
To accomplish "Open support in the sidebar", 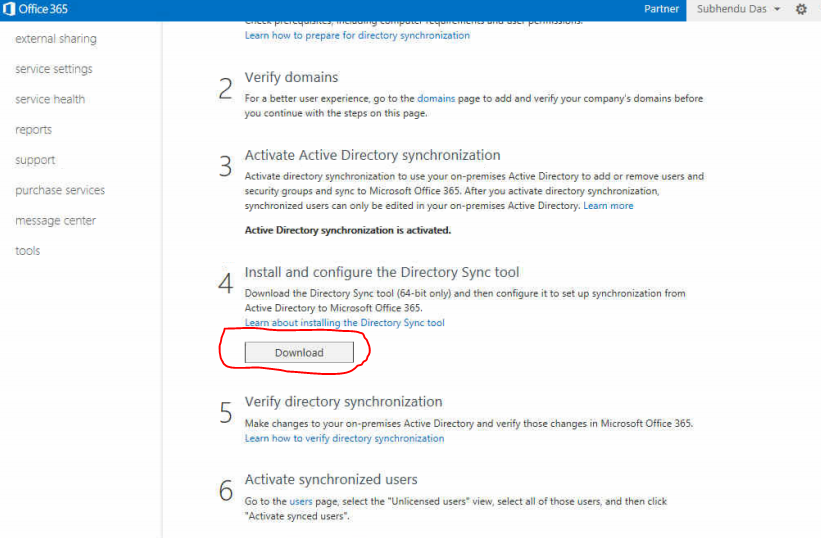I will point(35,160).
